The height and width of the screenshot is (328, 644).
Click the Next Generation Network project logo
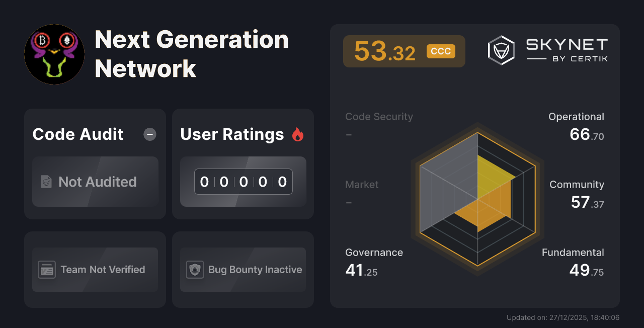pyautogui.click(x=54, y=54)
